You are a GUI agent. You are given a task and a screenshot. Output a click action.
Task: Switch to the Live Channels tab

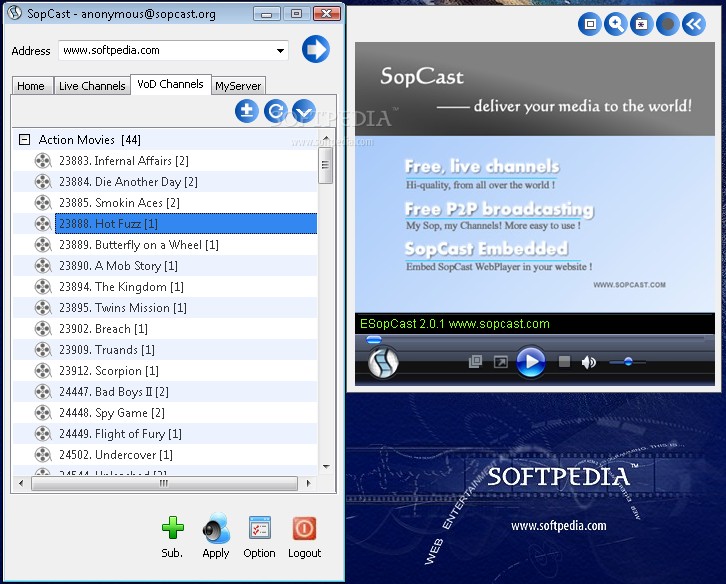click(92, 86)
